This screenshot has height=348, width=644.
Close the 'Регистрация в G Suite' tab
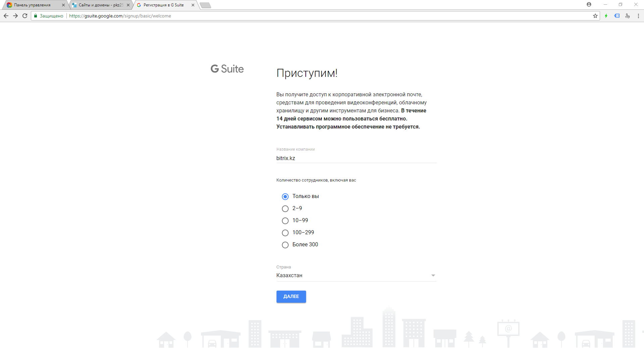click(x=193, y=5)
